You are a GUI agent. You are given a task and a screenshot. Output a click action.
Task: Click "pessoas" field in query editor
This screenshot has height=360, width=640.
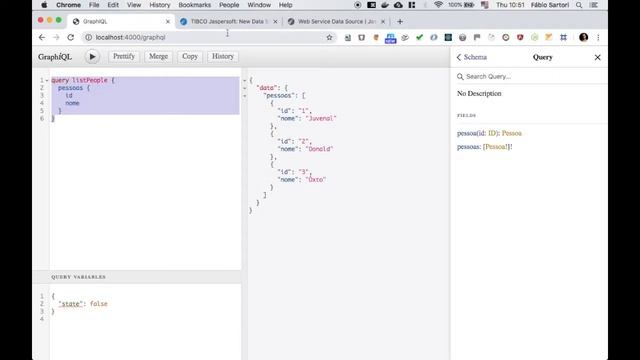[70, 88]
